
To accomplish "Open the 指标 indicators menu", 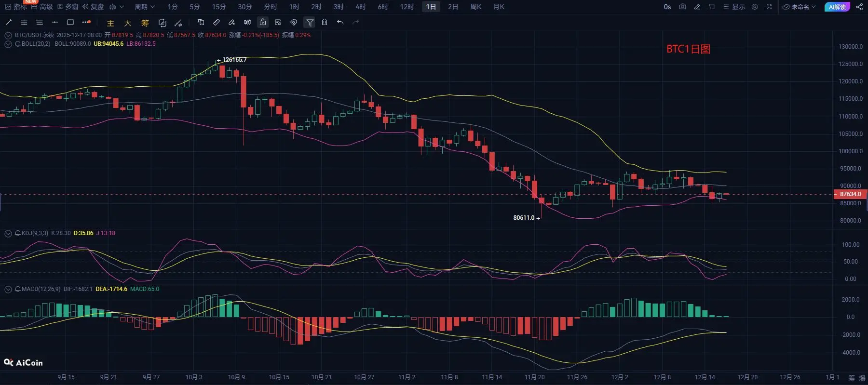I will point(16,7).
